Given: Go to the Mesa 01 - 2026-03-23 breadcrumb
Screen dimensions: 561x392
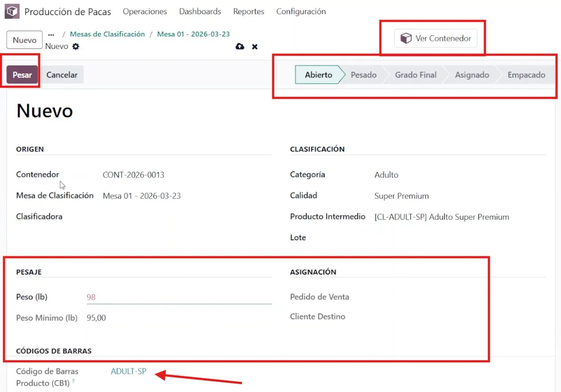Looking at the screenshot, I should (x=194, y=34).
